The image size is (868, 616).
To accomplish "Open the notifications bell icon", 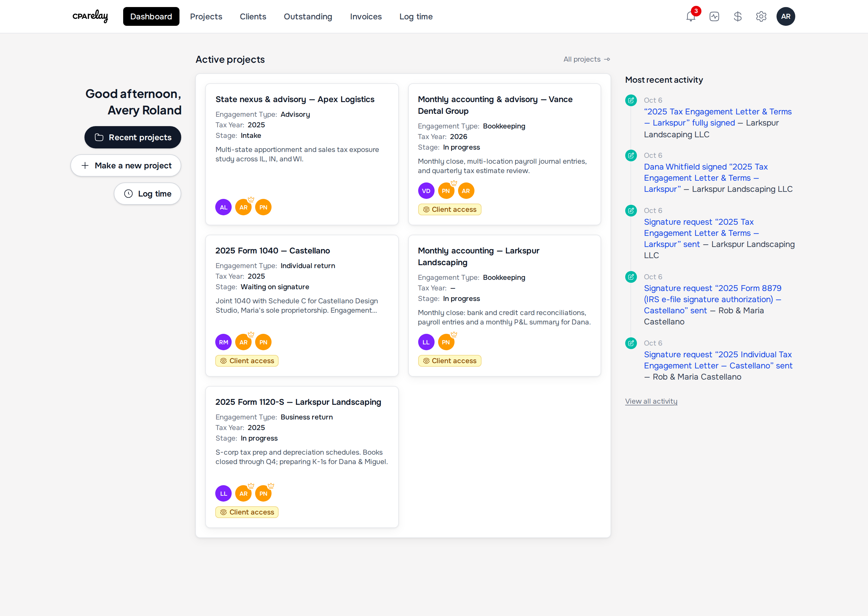I will point(691,16).
